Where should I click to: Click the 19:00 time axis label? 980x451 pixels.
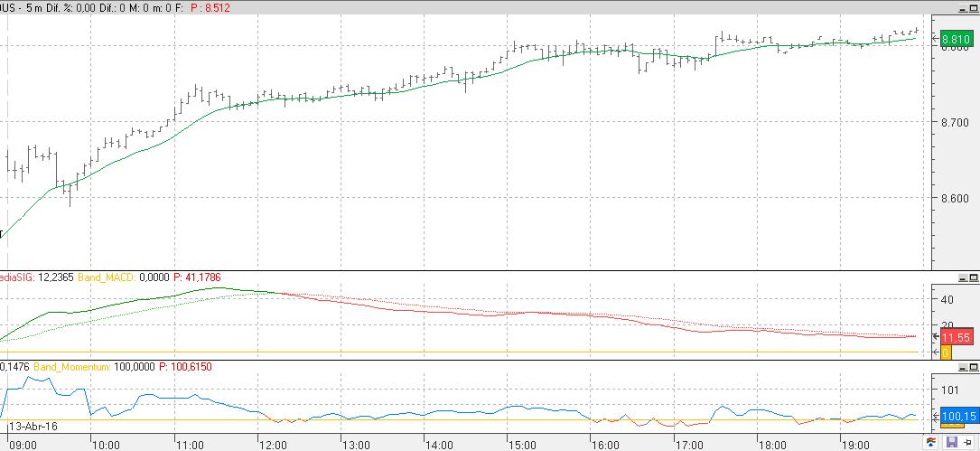point(855,445)
